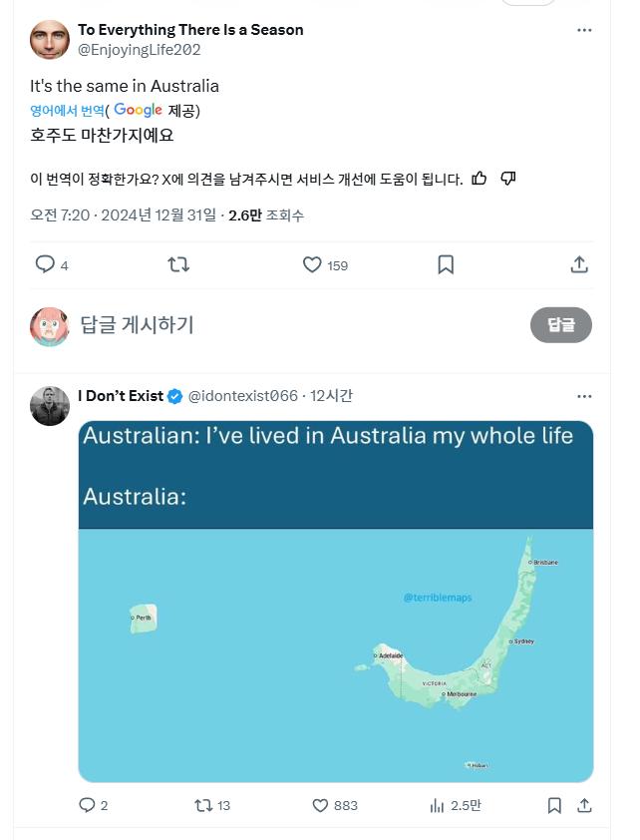Image resolution: width=640 pixels, height=840 pixels.
Task: Comment on the I Don't Exist reply
Action: (87, 805)
